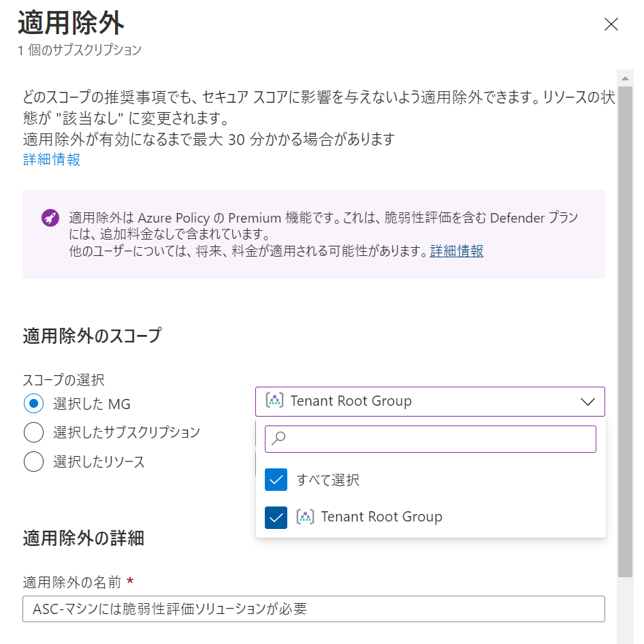Open the 詳細情報 link under the description

click(51, 159)
